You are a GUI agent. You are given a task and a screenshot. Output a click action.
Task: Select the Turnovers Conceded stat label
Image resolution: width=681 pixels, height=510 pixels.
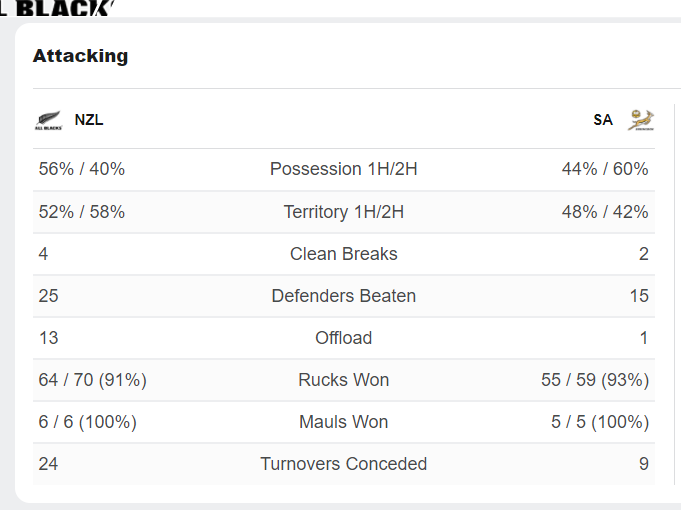[344, 464]
